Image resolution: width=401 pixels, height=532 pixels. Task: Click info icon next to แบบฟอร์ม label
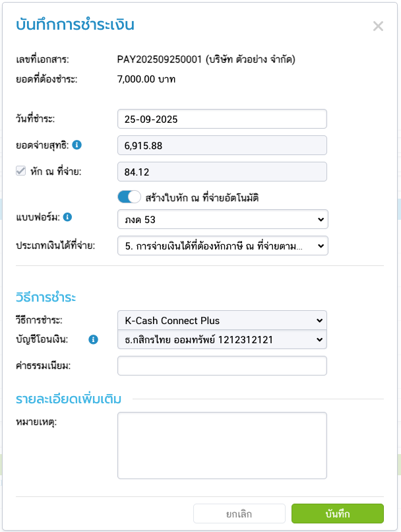(67, 217)
